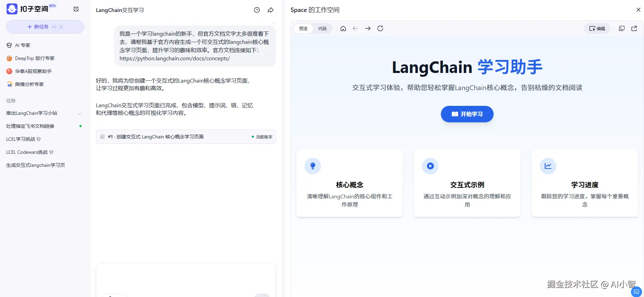Click the 开始学习 button
The width and height of the screenshot is (644, 297).
pyautogui.click(x=467, y=114)
